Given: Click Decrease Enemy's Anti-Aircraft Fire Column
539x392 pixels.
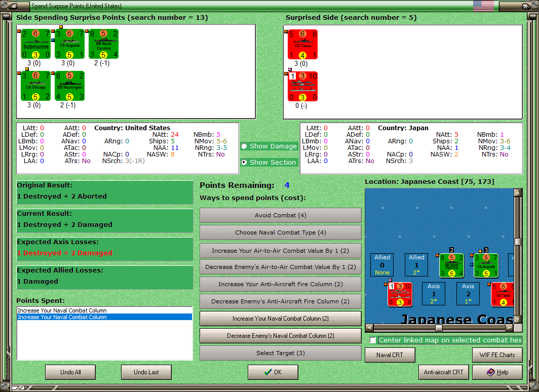Looking at the screenshot, I should point(280,301).
